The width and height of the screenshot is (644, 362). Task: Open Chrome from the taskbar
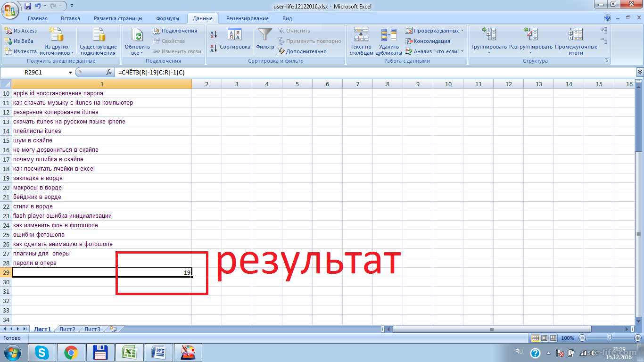(x=71, y=352)
